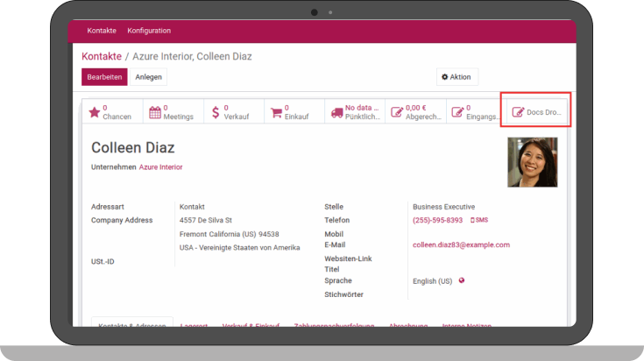Click Colleen Diaz's profile photo
Image resolution: width=644 pixels, height=361 pixels.
click(532, 162)
